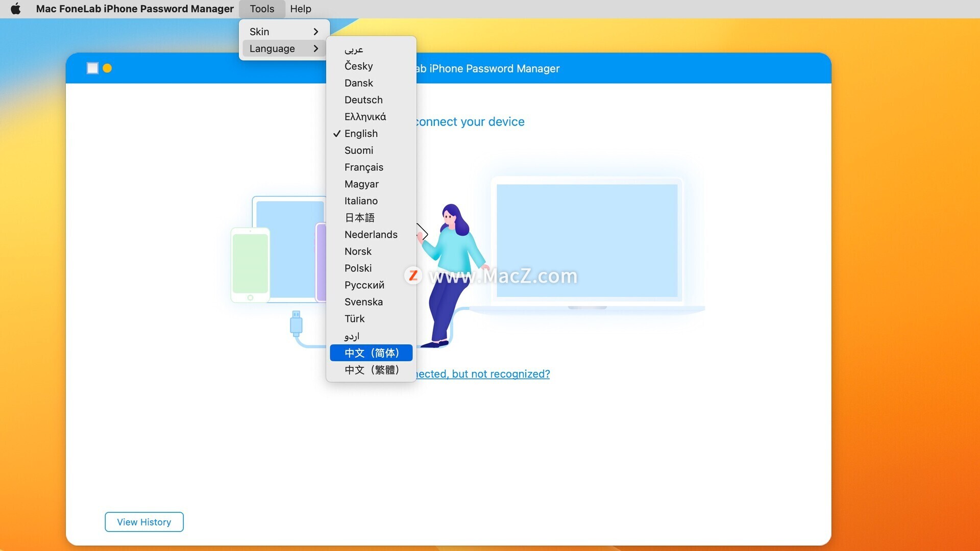Select Русский language
Viewport: 980px width, 551px height.
[371, 285]
